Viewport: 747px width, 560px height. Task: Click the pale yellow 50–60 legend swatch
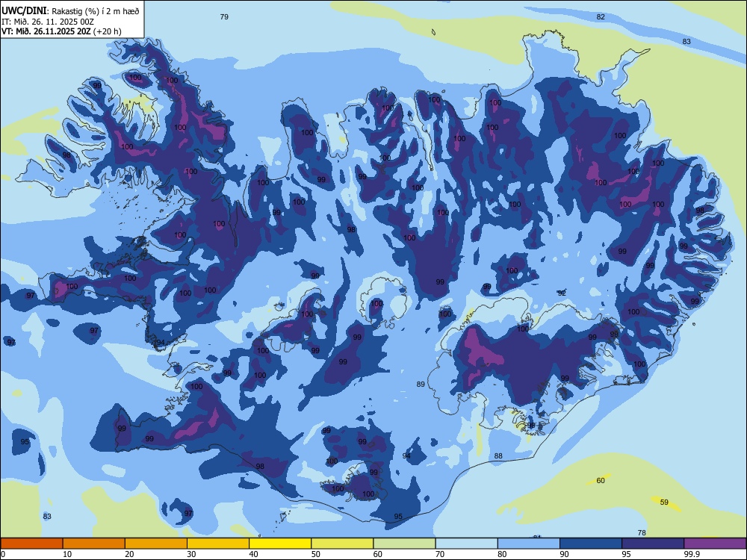[x=343, y=544]
